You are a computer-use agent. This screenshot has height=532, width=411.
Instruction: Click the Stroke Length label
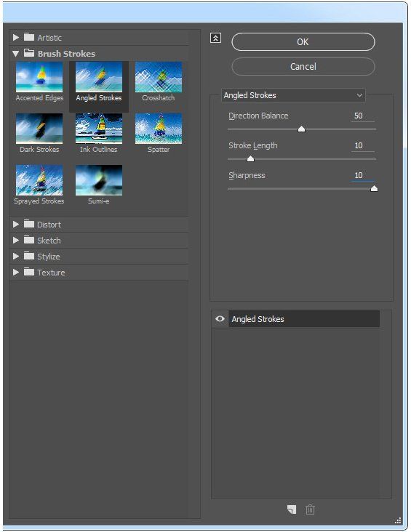pos(253,145)
